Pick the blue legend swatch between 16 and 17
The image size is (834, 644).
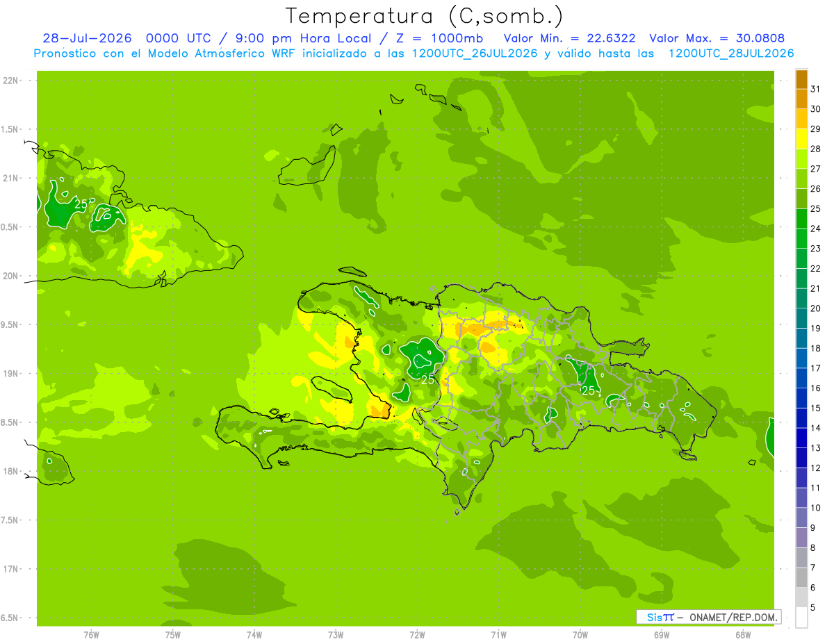[801, 379]
